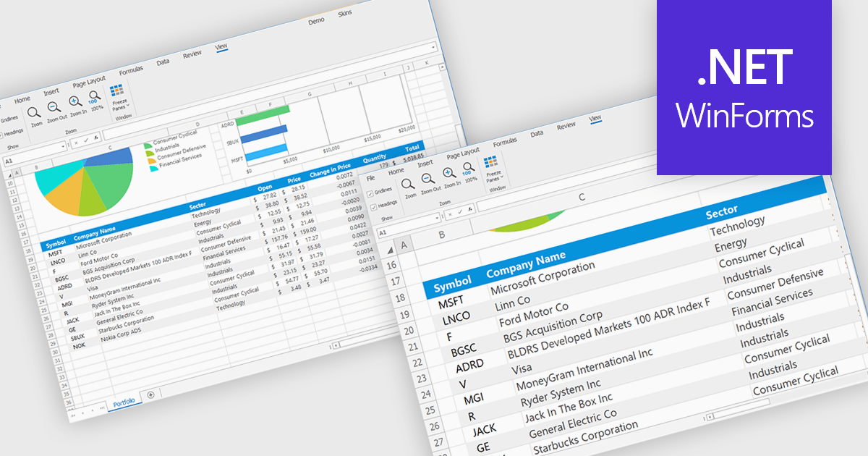
Task: Open the Demo menu in back window
Action: [316, 21]
